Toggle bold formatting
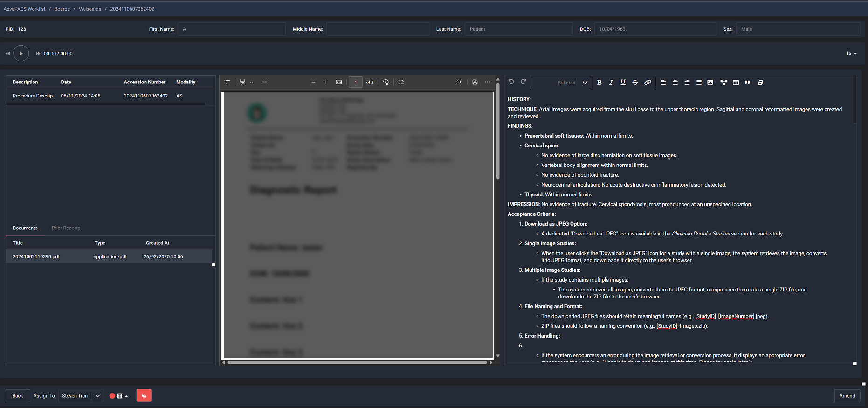868x408 pixels. [x=599, y=83]
